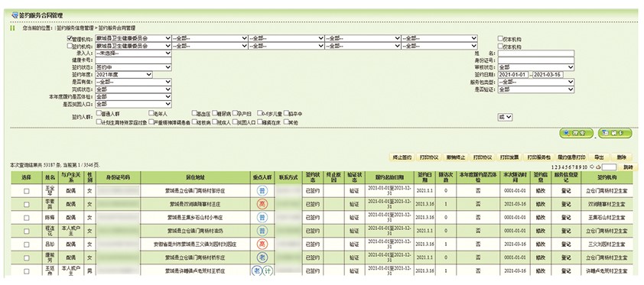Go to page 2 in pagination
Image resolution: width=644 pixels, height=285 pixels.
(x=557, y=167)
